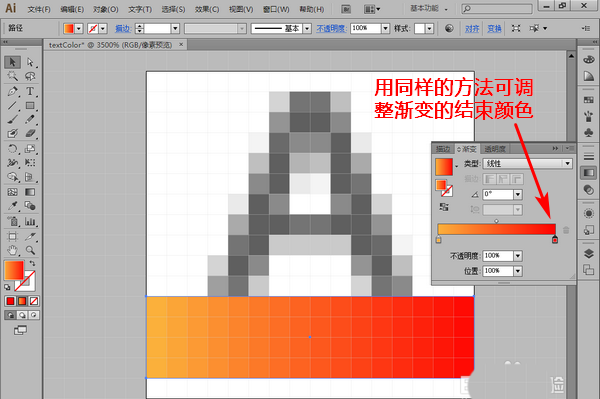The image size is (600, 399).
Task: Open 文件(F) menu
Action: [x=39, y=9]
